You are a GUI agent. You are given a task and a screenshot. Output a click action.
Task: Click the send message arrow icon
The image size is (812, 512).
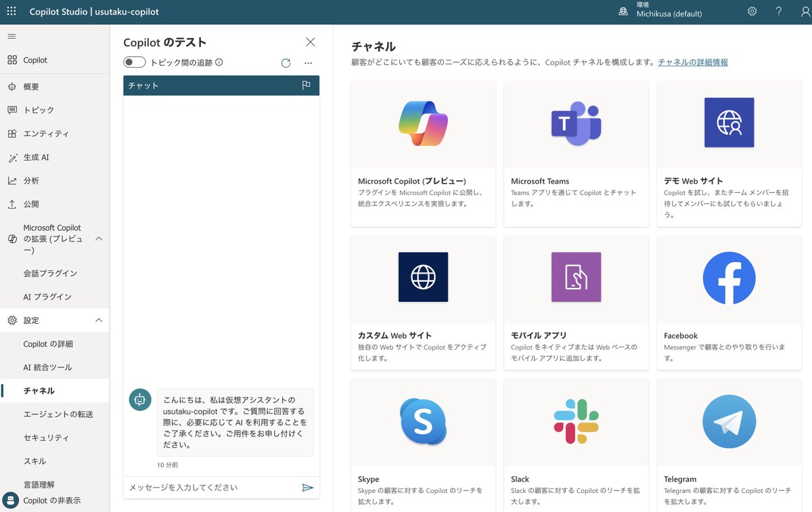308,488
